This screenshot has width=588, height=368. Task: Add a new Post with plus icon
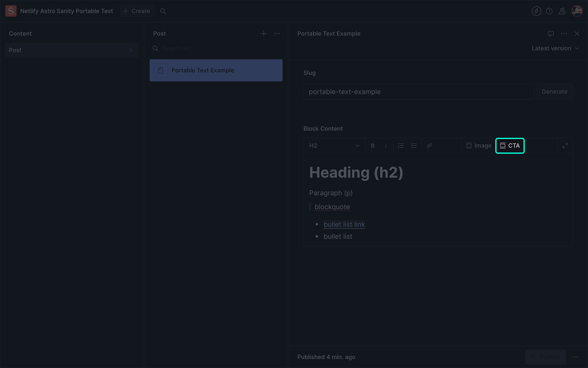[264, 34]
